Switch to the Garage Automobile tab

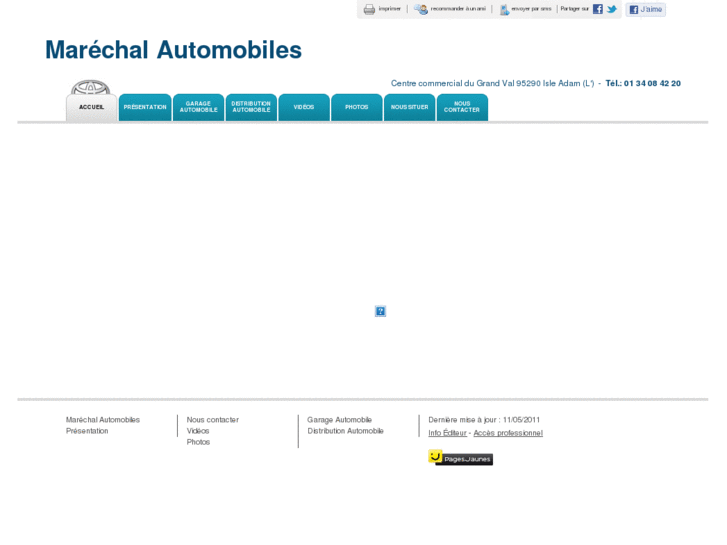[x=198, y=107]
